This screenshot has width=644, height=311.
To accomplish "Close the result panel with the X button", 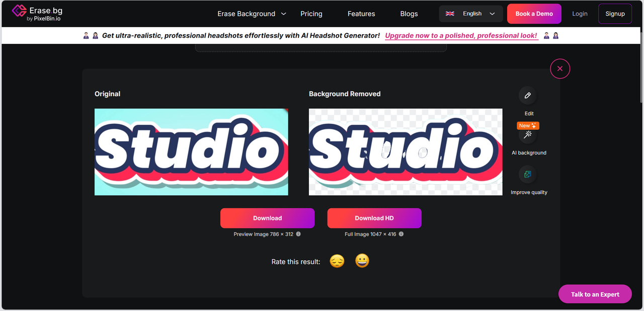I will click(560, 68).
